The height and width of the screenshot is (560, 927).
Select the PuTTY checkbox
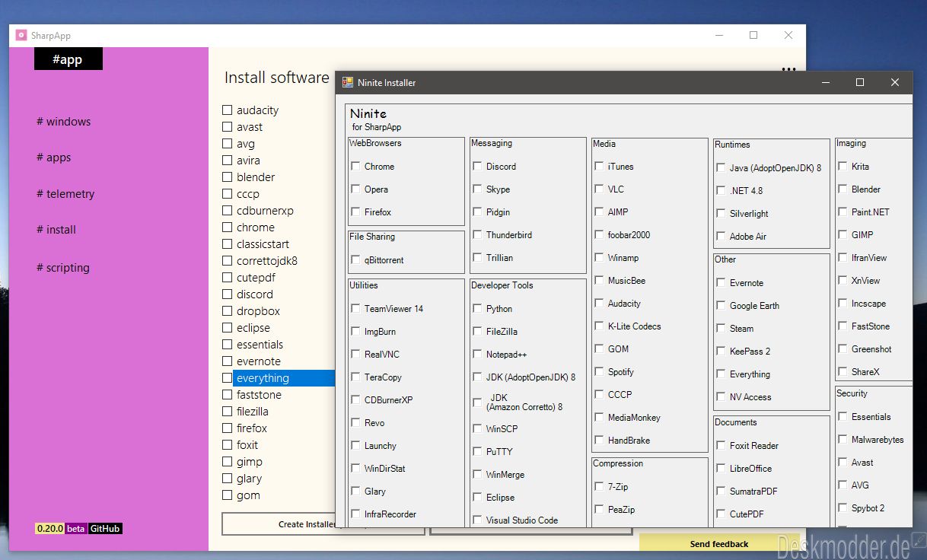click(x=477, y=452)
